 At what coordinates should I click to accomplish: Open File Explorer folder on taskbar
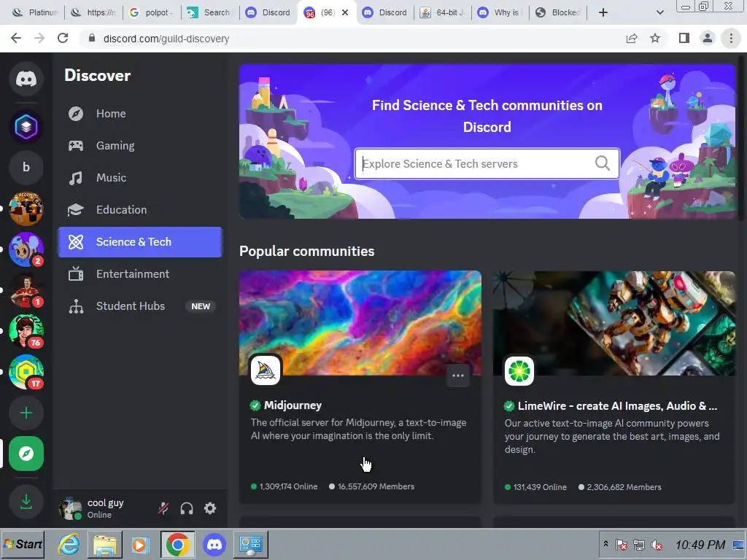(104, 544)
